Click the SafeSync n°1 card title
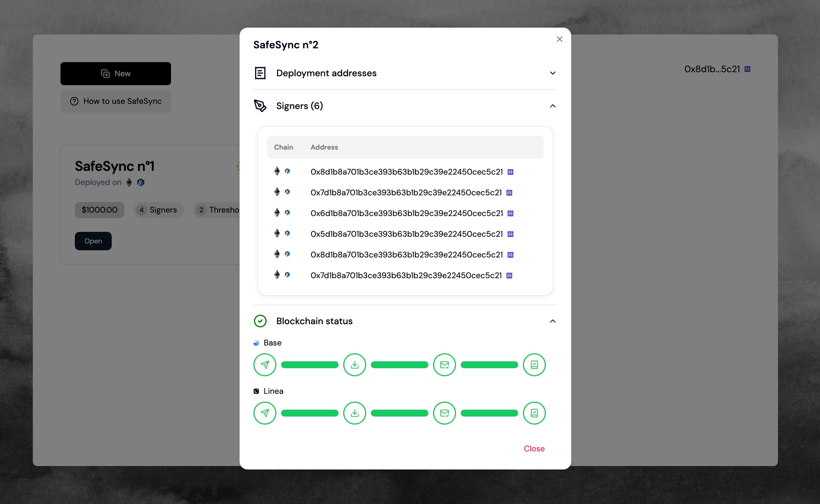 pos(114,166)
